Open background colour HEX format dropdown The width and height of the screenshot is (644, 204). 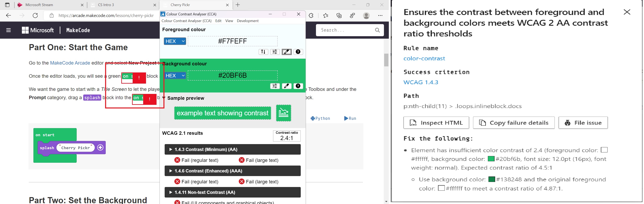[175, 75]
